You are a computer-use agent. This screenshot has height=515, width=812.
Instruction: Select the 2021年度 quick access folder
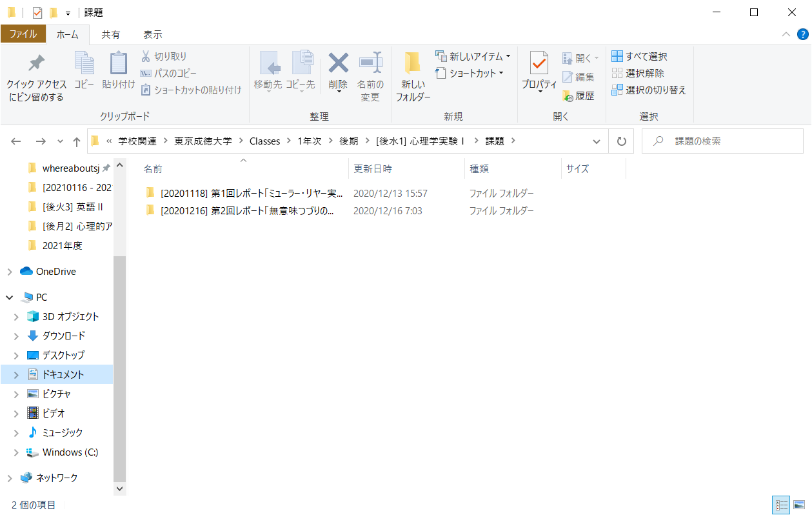(x=62, y=246)
